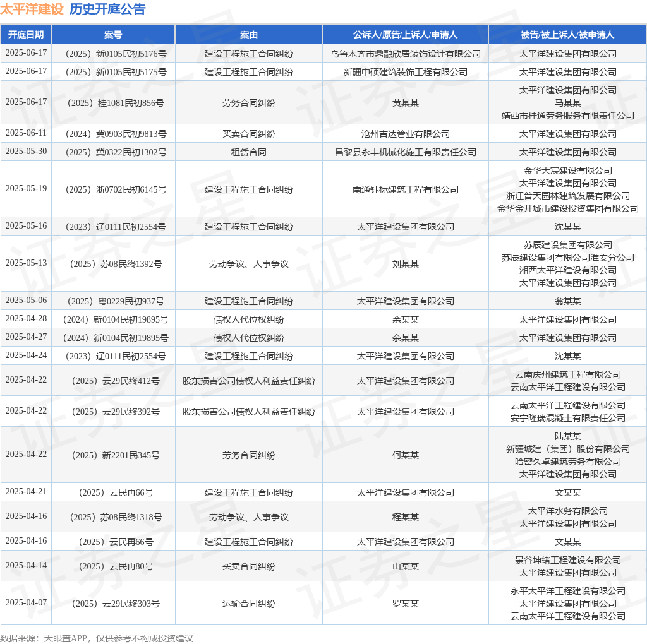Screen dimensions: 647x644
Task: Click the date 2025-05-13
Action: [26, 263]
